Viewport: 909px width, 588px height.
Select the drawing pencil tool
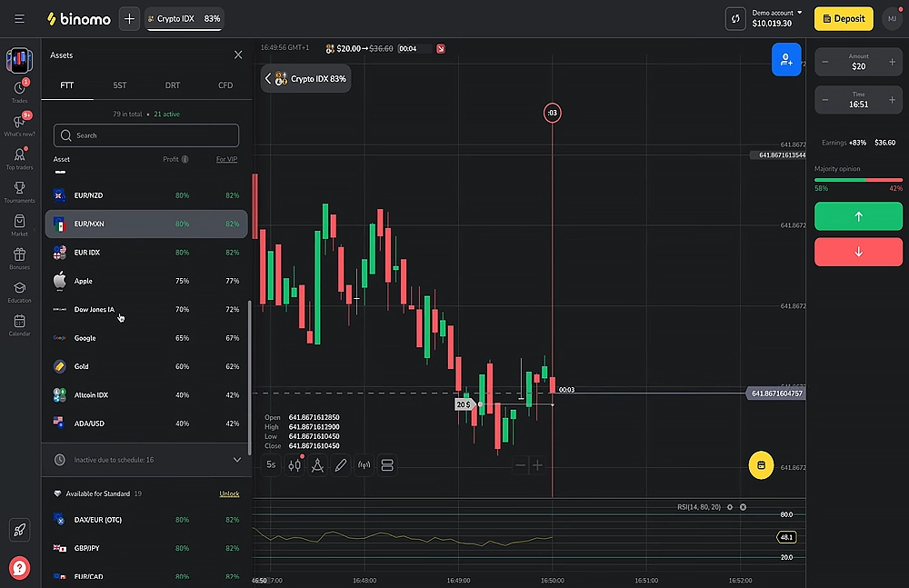pyautogui.click(x=341, y=465)
